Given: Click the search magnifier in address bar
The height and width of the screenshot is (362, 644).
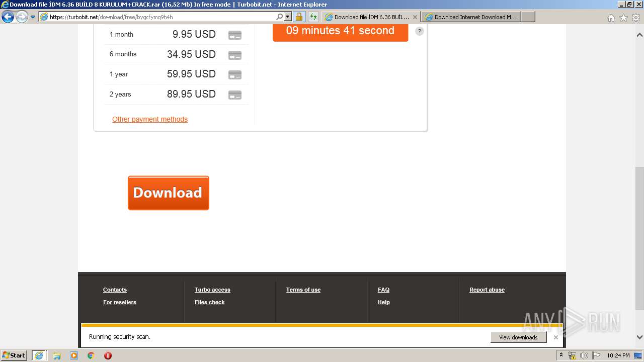Looking at the screenshot, I should coord(280,17).
